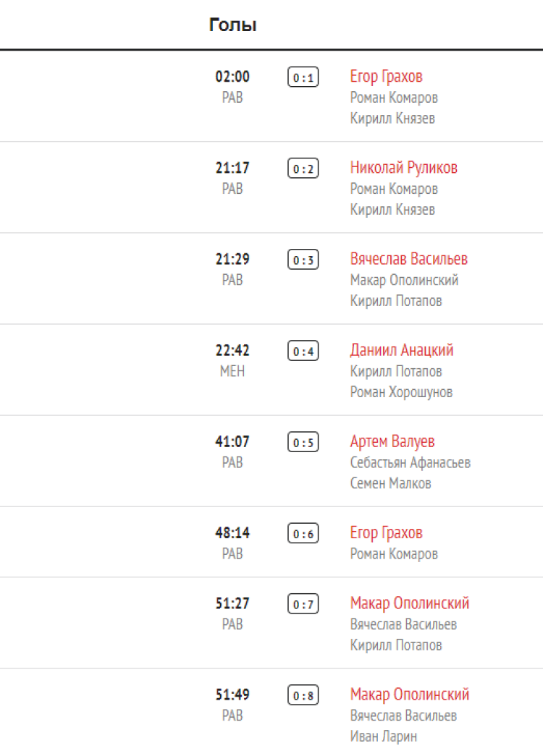Select the 0:8 score badge

pyautogui.click(x=303, y=696)
